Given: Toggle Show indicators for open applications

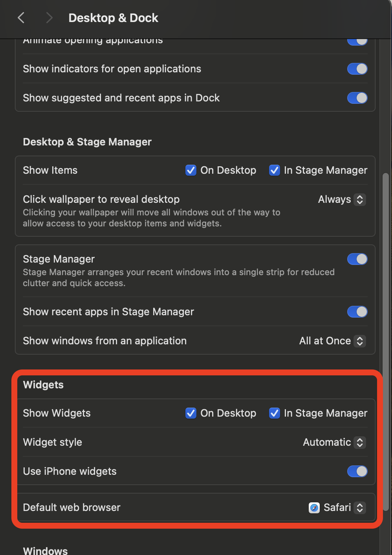Looking at the screenshot, I should point(357,69).
